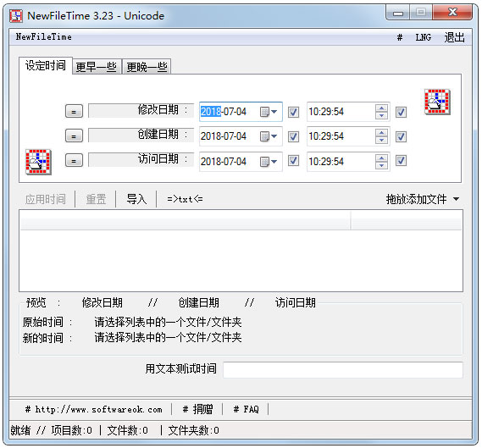This screenshot has width=482, height=448.
Task: Click the 创建日期 label field
Action: tap(141, 135)
